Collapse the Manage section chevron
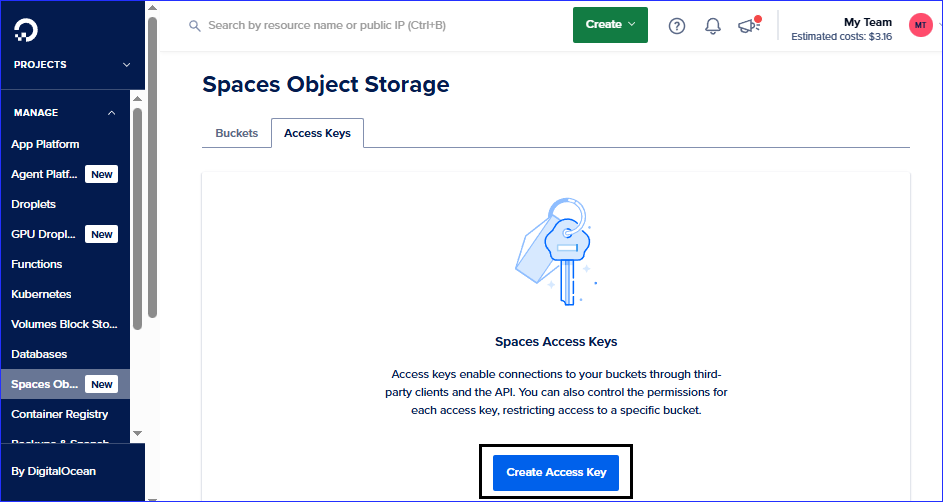The height and width of the screenshot is (502, 943). 112,112
